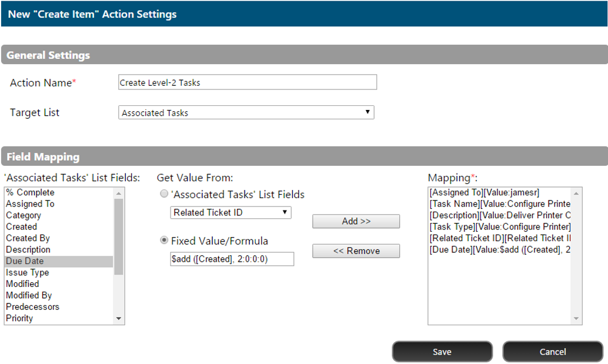Pick % Complete from the fields list

click(30, 192)
